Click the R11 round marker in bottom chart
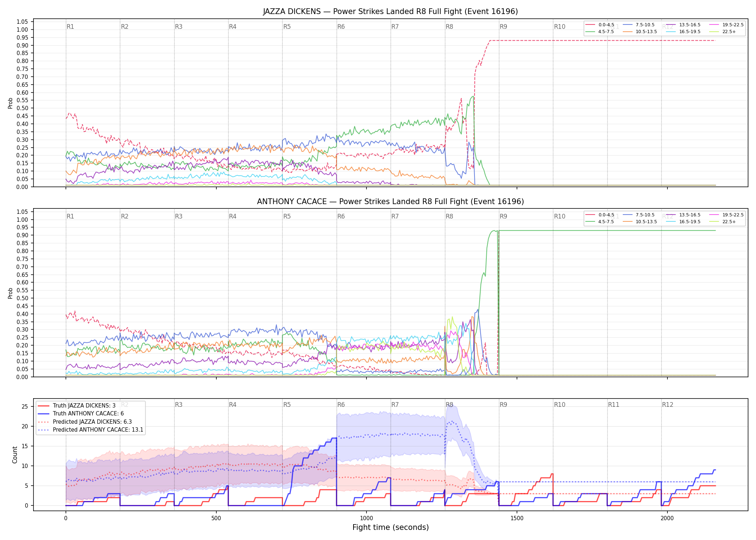Image resolution: width=756 pixels, height=540 pixels. (x=614, y=405)
